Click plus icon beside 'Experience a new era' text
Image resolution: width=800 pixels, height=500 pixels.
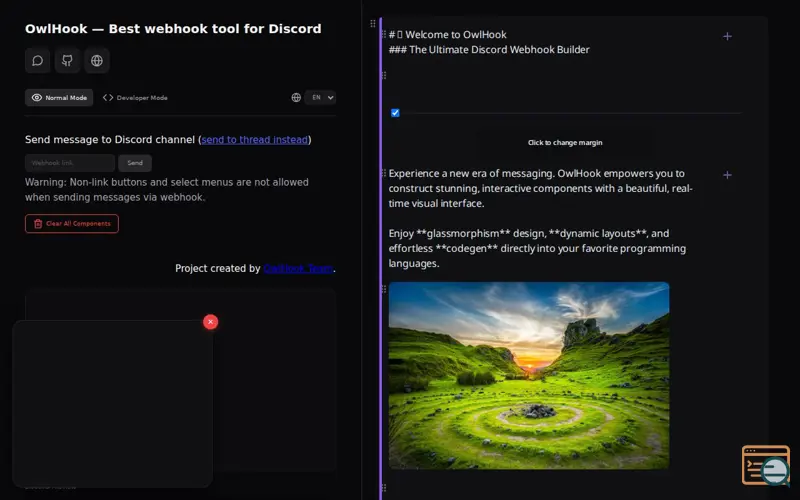(728, 175)
